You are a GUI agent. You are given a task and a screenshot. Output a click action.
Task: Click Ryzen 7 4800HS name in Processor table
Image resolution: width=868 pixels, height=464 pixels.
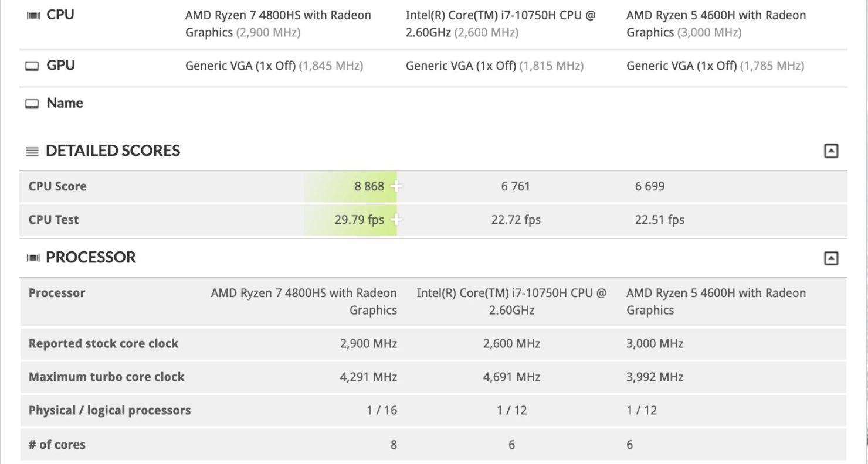pyautogui.click(x=304, y=301)
